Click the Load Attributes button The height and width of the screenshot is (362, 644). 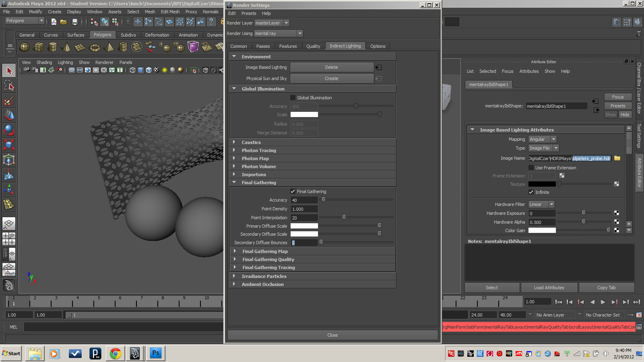point(549,287)
